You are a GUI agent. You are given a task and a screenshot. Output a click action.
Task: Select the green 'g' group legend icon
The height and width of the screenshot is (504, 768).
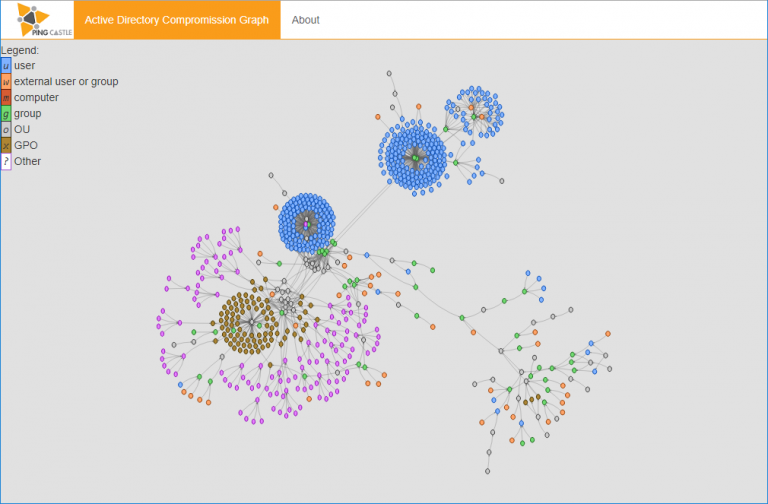pyautogui.click(x=6, y=114)
